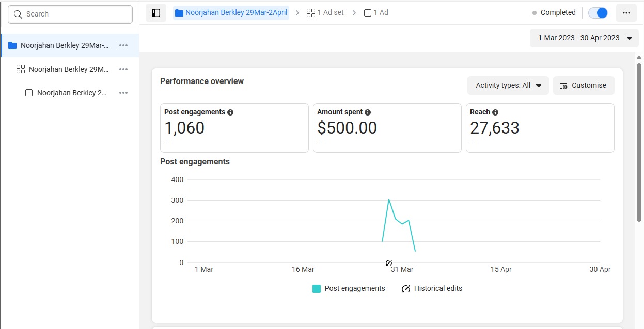Viewport: 644px width, 329px height.
Task: Toggle the sidebar panel icon
Action: tap(156, 13)
